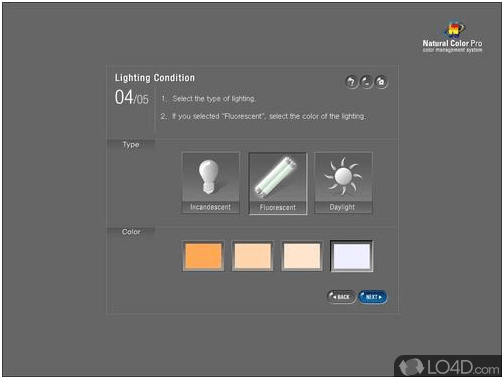This screenshot has width=504, height=379.
Task: Select the Fluorescent tube lighting type
Action: pyautogui.click(x=278, y=183)
